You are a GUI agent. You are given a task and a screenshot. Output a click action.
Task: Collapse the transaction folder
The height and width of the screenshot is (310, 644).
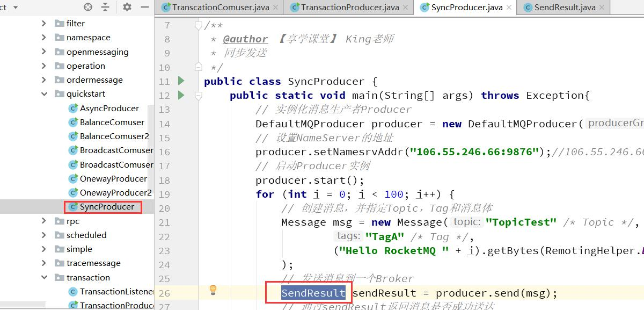point(44,278)
